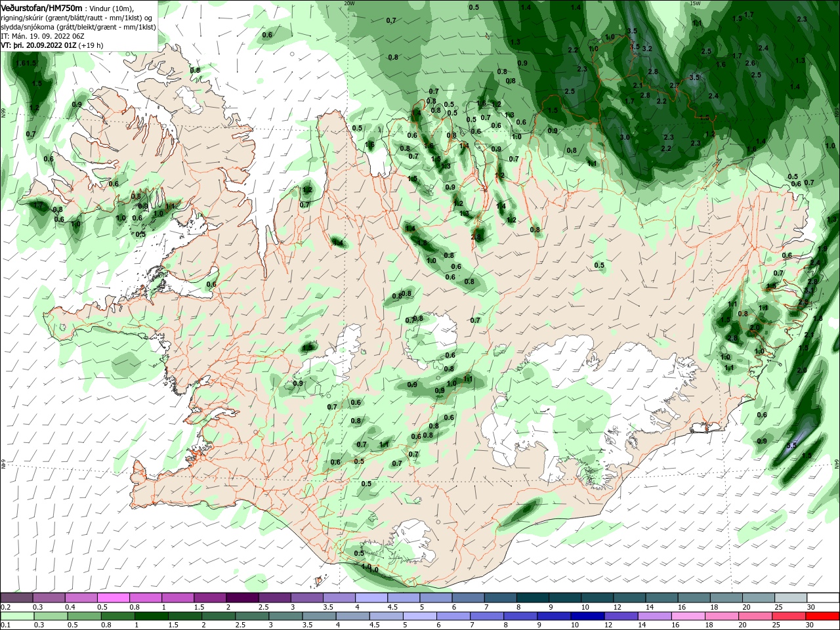Click the "20W" longitude label at top edge
840x630 pixels.
tap(349, 3)
